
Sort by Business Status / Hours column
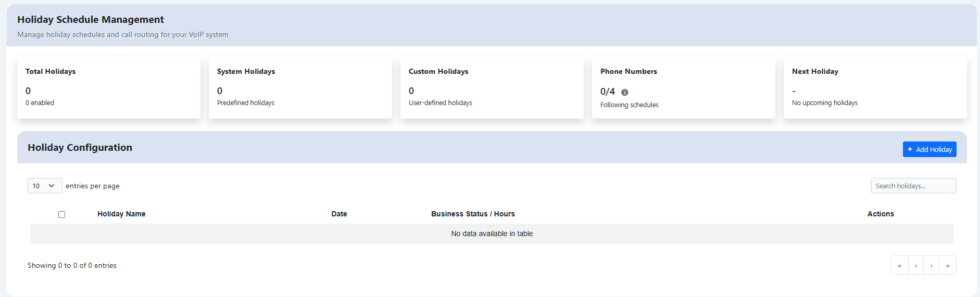pos(473,214)
